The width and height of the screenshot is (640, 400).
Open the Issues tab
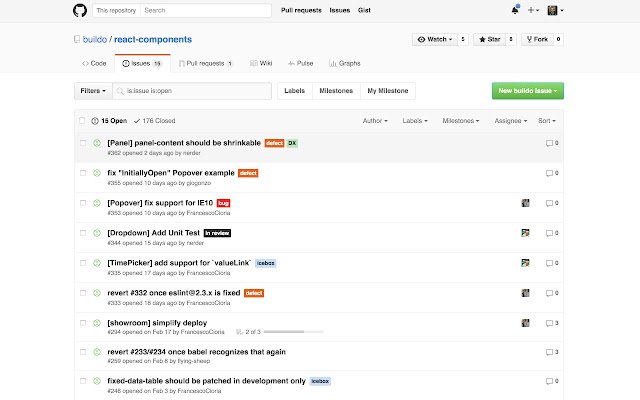coord(142,63)
